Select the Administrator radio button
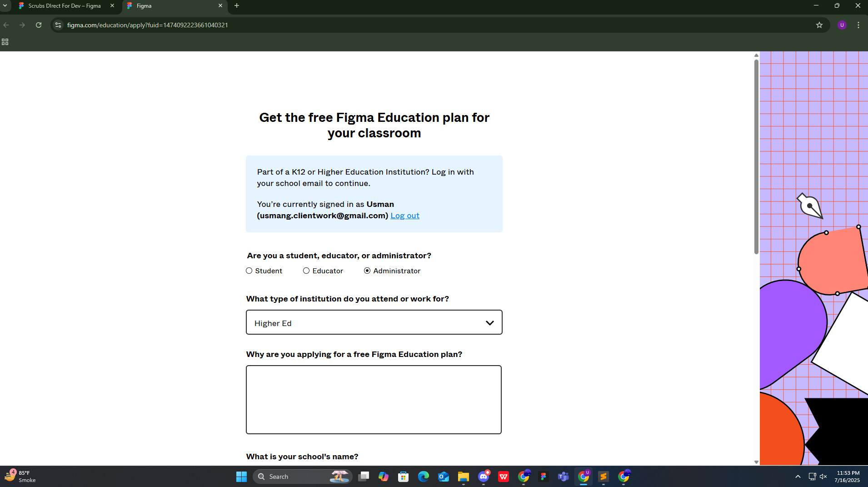The width and height of the screenshot is (868, 487). [367, 271]
